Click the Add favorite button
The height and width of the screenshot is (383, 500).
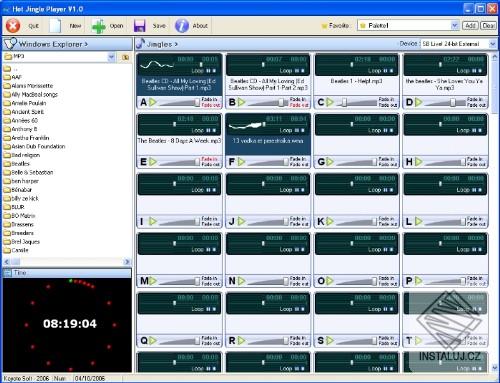470,26
